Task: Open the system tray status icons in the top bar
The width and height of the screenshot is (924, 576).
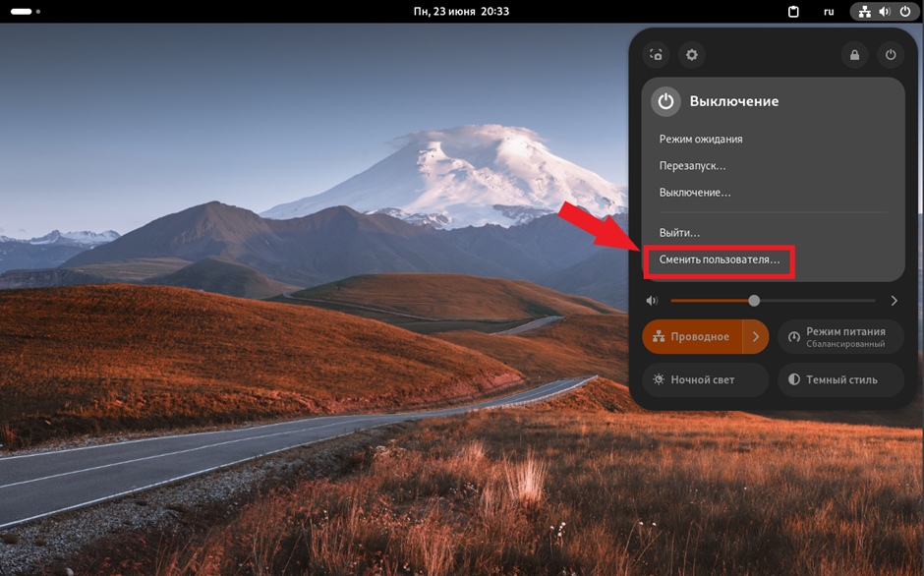Action: [x=885, y=12]
